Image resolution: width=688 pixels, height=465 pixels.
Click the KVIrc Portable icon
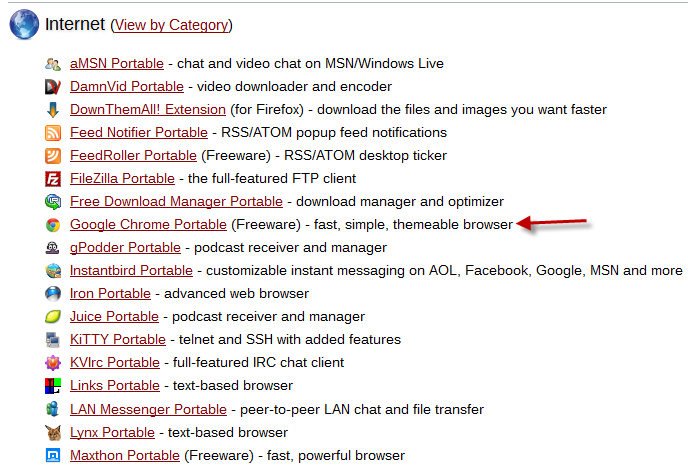point(53,363)
